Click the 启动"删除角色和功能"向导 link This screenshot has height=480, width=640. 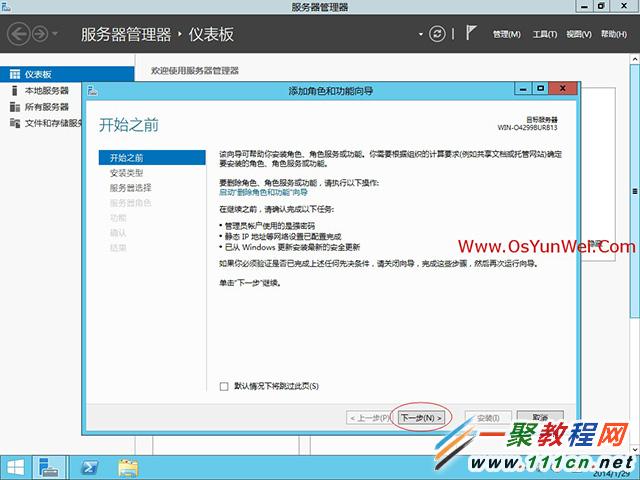(x=263, y=192)
